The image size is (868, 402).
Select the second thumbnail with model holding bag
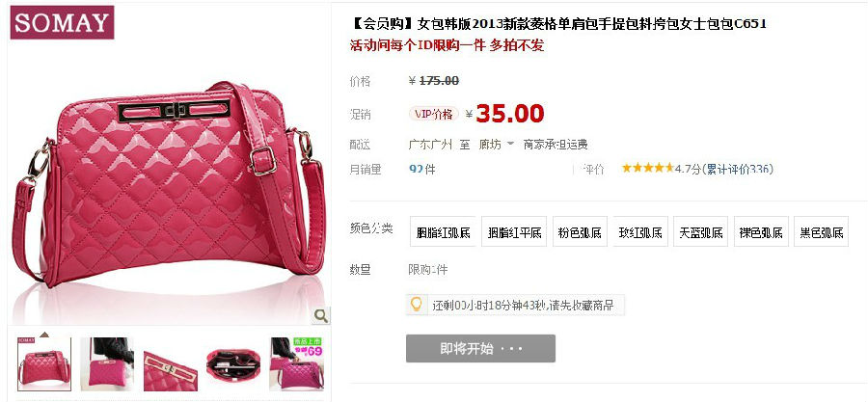(x=107, y=363)
